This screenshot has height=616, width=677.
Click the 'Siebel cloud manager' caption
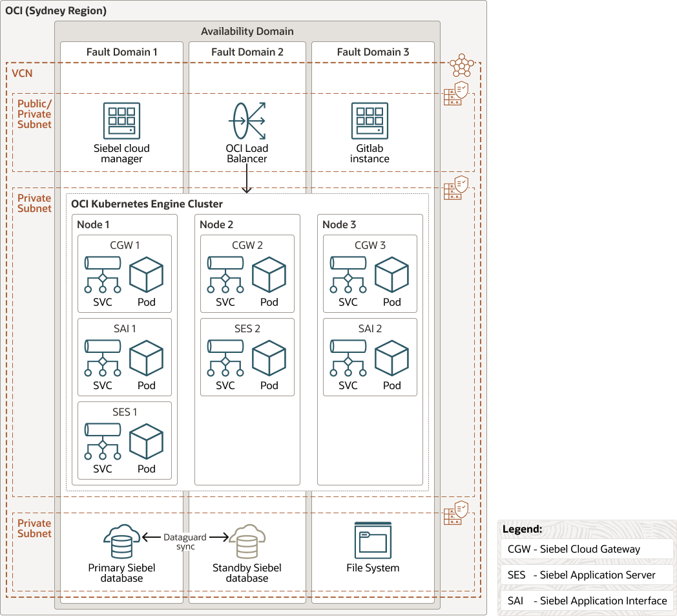(121, 153)
